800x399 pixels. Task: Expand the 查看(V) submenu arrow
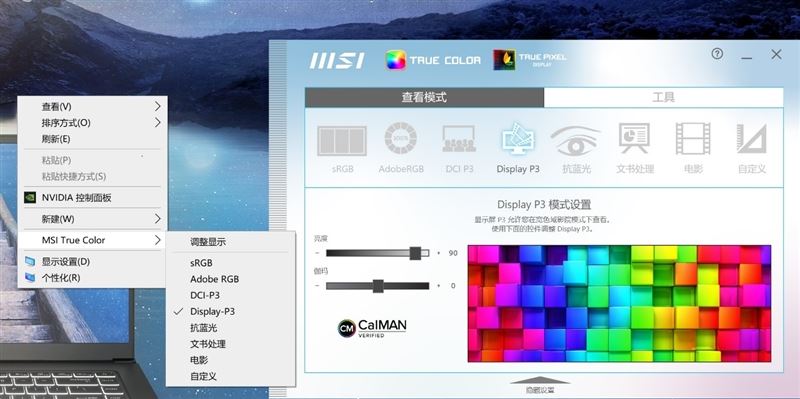pyautogui.click(x=158, y=106)
